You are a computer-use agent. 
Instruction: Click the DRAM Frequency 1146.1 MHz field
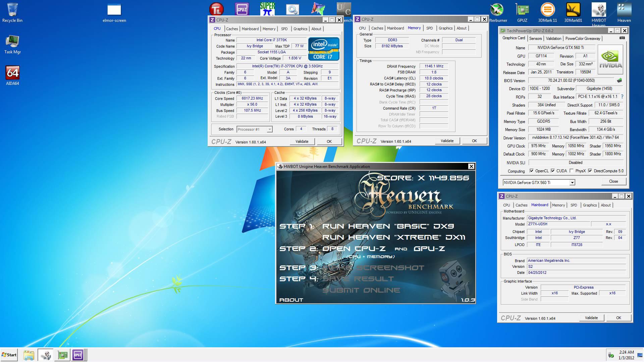(x=434, y=66)
